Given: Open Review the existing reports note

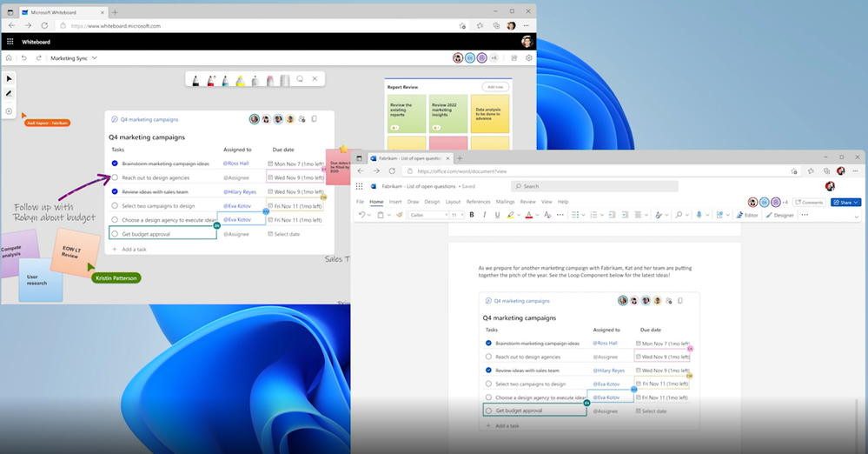Looking at the screenshot, I should pos(407,114).
